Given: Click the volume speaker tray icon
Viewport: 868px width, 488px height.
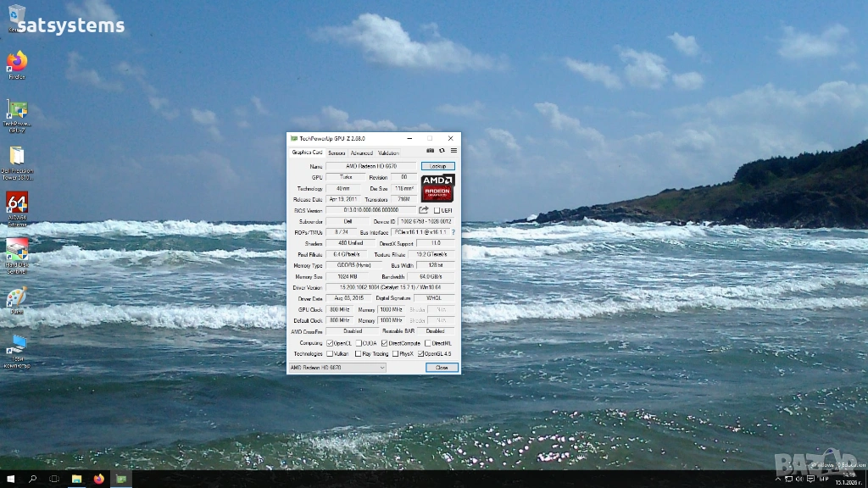Looking at the screenshot, I should tap(799, 480).
